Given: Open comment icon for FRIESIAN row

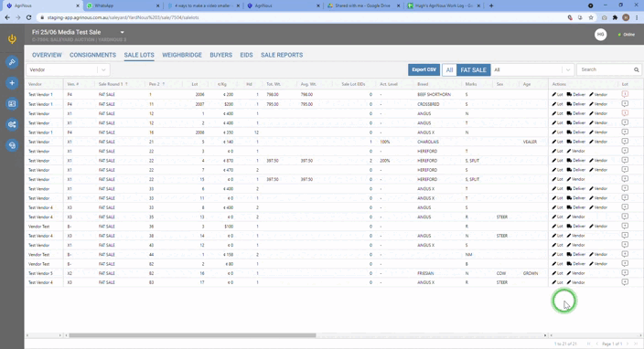Looking at the screenshot, I should pyautogui.click(x=625, y=273).
